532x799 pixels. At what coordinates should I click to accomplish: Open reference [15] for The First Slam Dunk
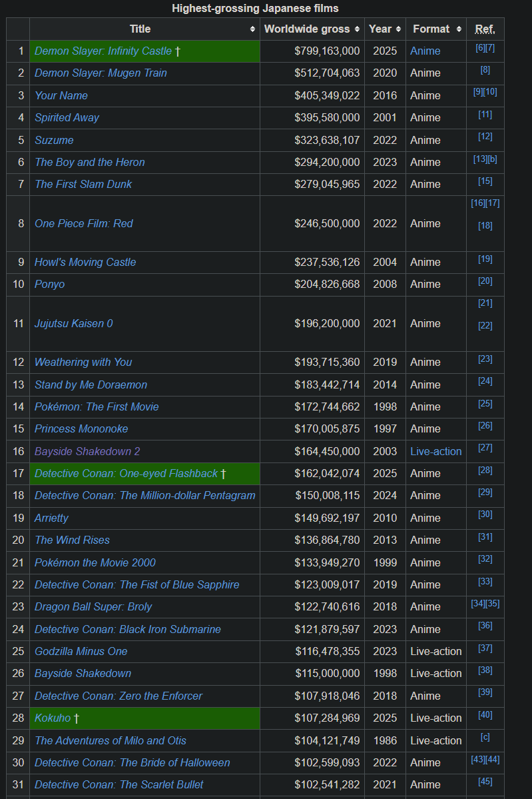[x=485, y=181]
